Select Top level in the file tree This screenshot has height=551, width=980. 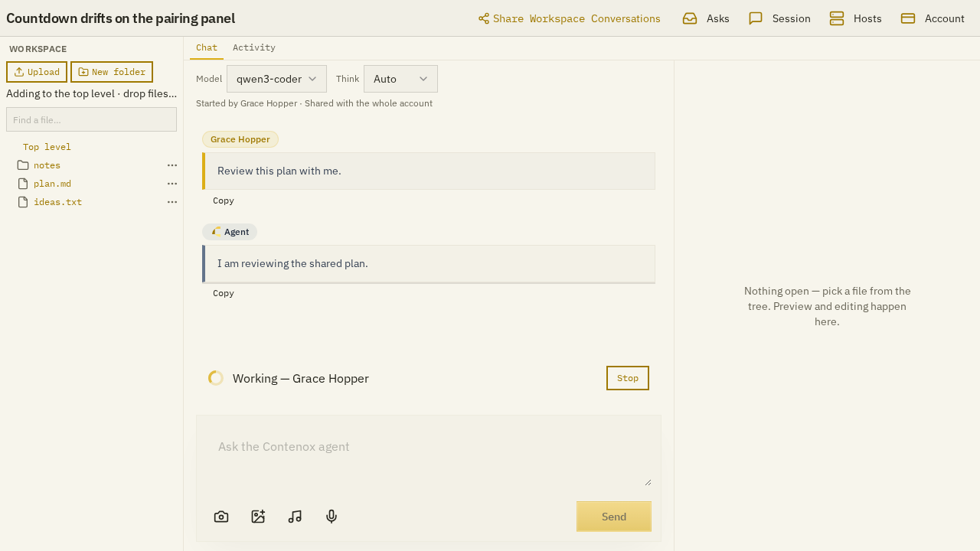47,147
